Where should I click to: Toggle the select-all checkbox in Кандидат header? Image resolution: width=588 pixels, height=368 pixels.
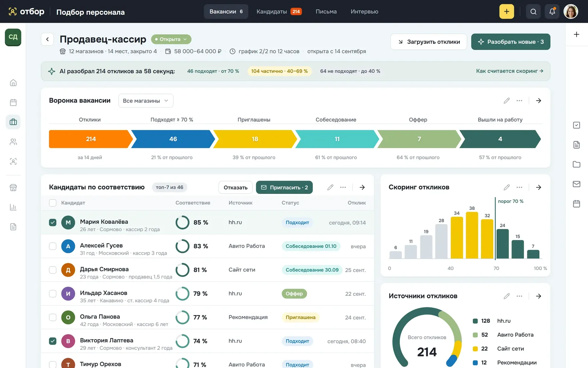point(53,203)
